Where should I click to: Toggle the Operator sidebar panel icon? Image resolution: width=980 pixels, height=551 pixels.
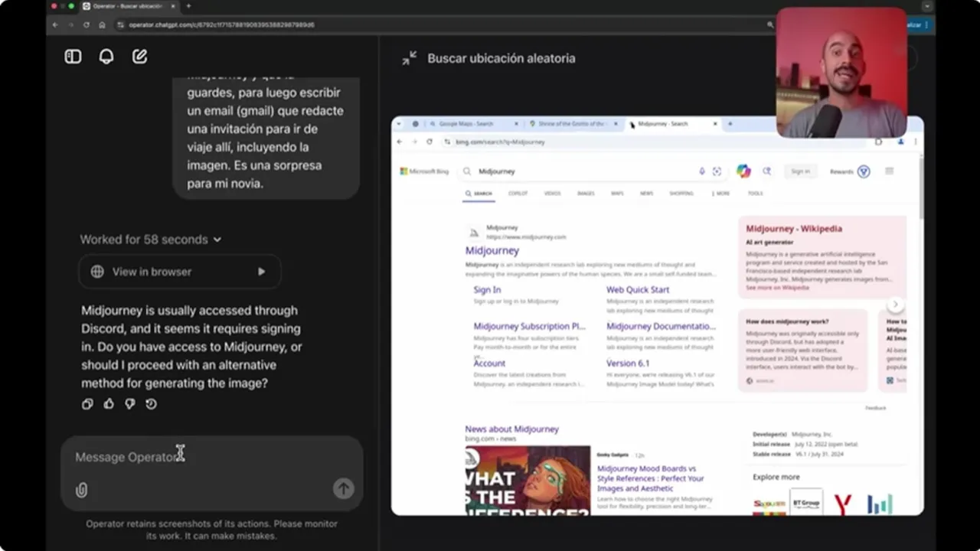[x=73, y=57]
